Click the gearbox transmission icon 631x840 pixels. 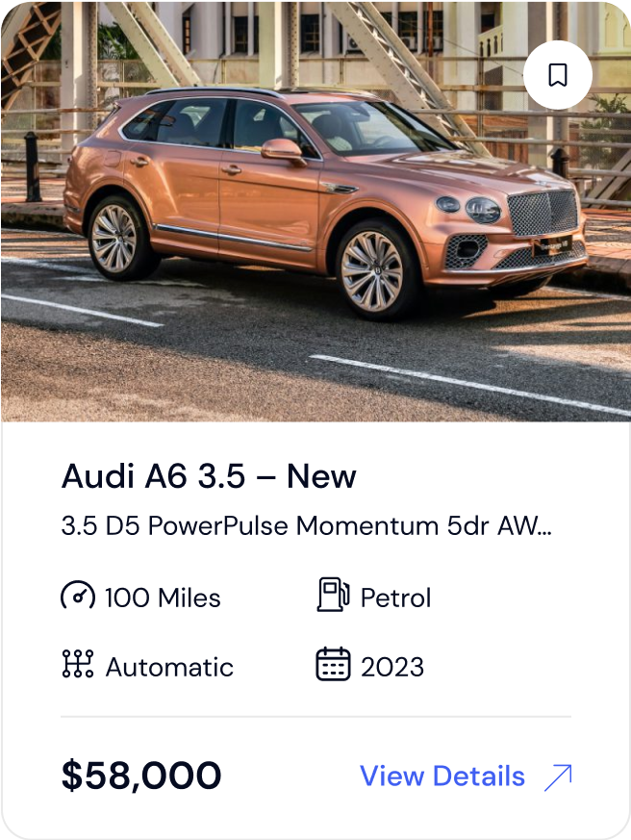(78, 664)
